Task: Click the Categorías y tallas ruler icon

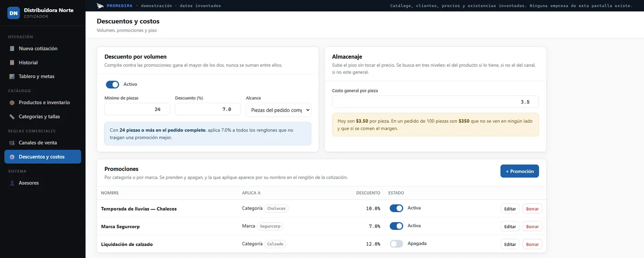Action: 12,116
